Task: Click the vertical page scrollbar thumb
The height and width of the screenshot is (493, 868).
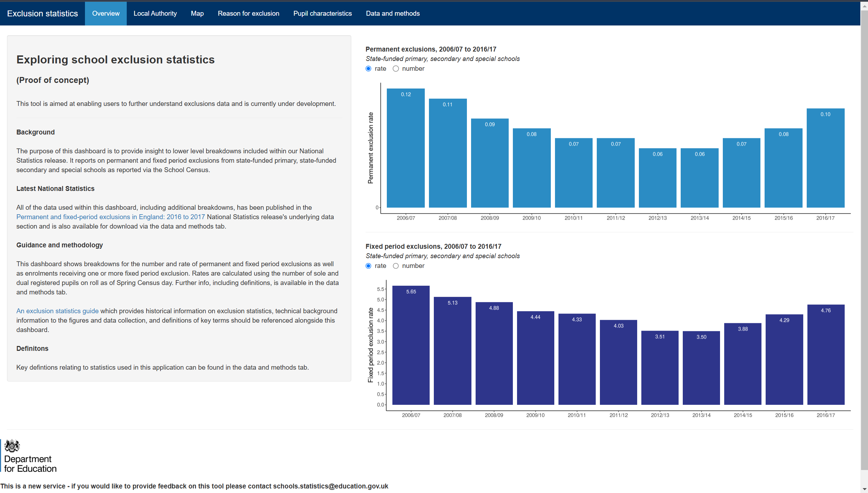Action: point(864,240)
